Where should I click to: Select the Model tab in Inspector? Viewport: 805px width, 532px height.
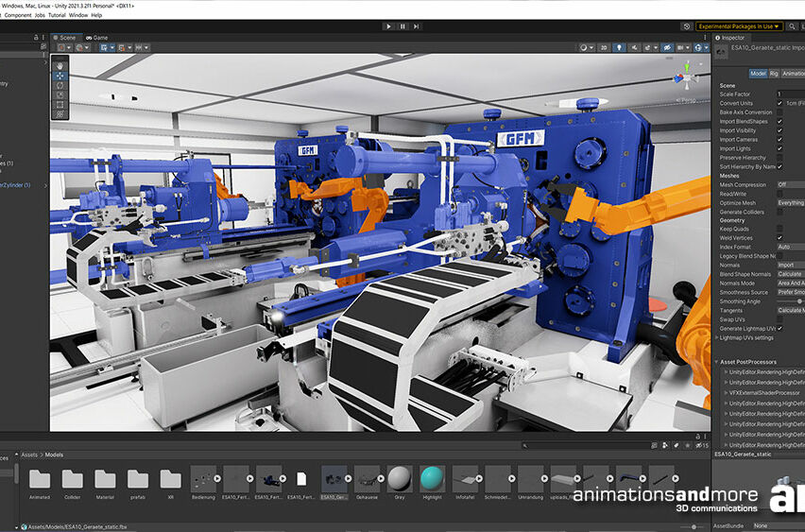(758, 74)
